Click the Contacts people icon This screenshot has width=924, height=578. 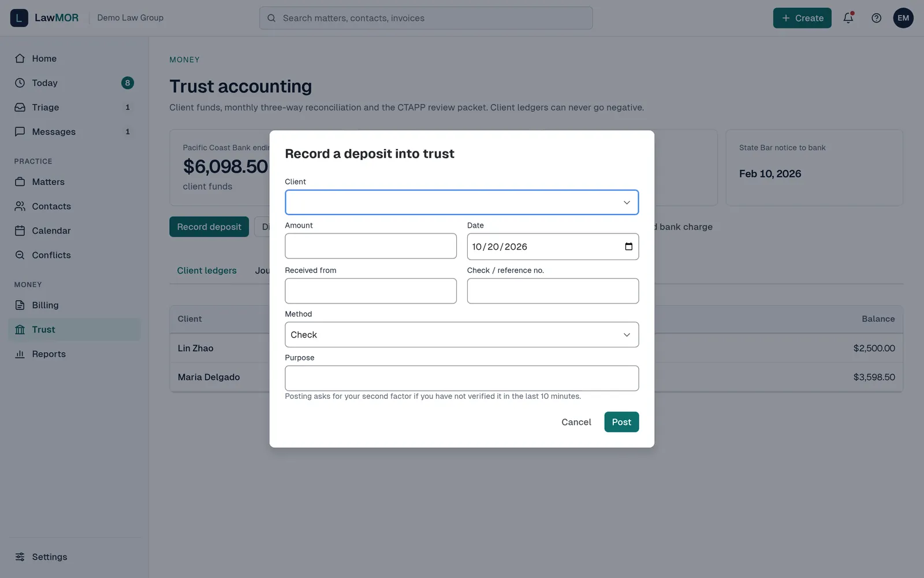coord(20,206)
